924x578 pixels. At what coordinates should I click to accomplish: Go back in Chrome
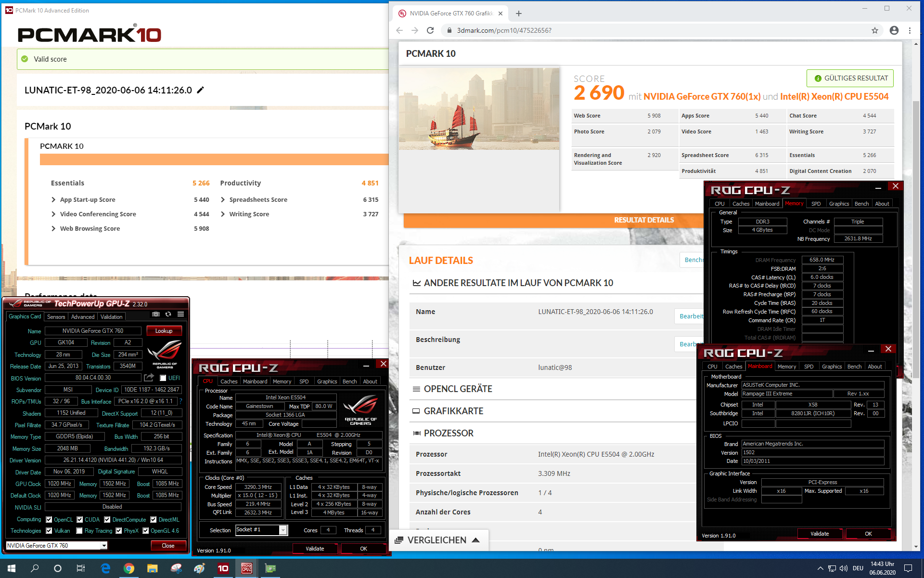coord(399,30)
